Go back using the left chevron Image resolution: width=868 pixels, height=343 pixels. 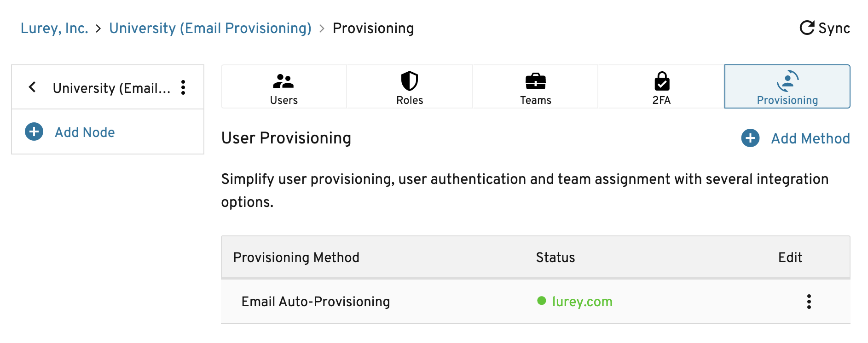click(x=32, y=87)
